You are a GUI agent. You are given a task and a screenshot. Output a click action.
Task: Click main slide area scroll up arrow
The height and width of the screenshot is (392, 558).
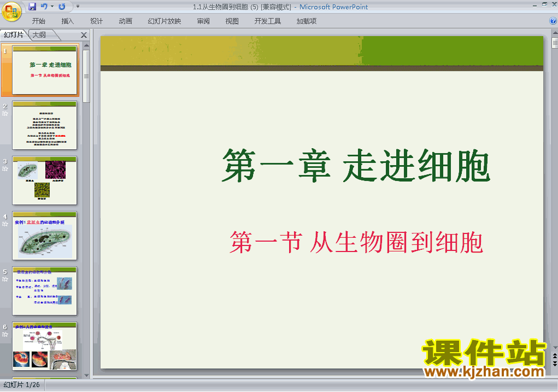(x=555, y=33)
